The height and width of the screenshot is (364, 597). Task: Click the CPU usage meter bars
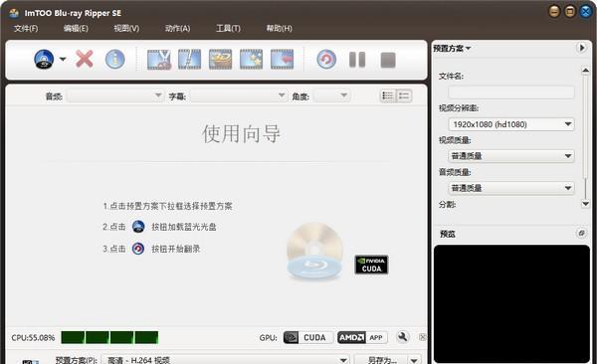pos(109,337)
